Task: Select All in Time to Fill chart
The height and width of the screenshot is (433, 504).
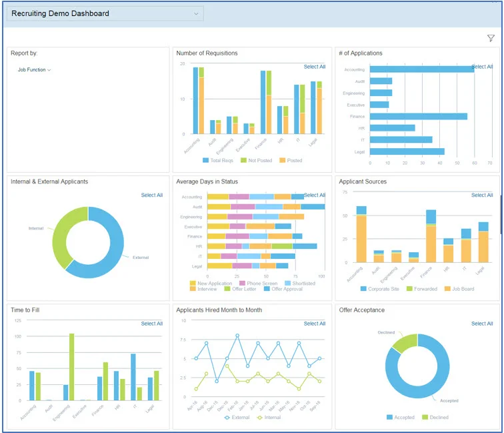Action: point(152,324)
